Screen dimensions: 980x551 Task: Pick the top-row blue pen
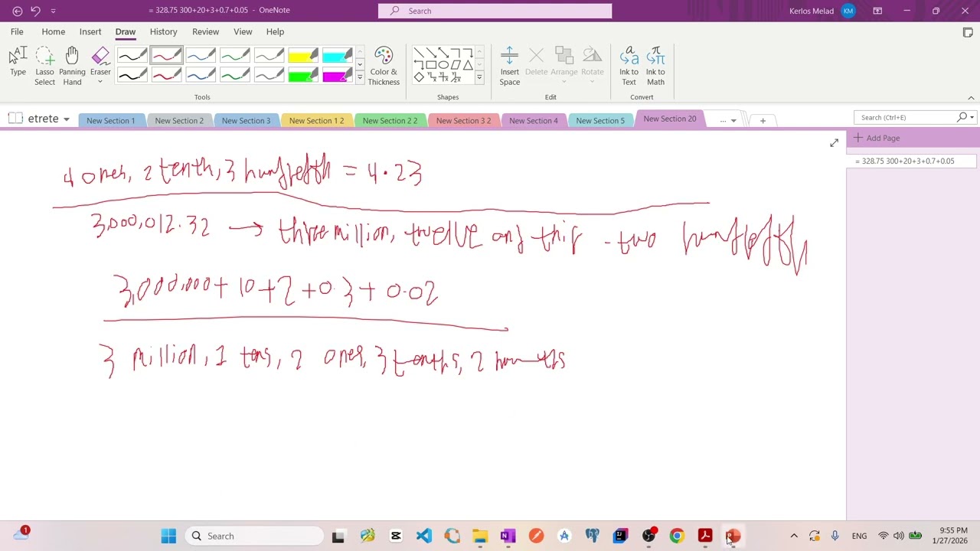(x=201, y=56)
